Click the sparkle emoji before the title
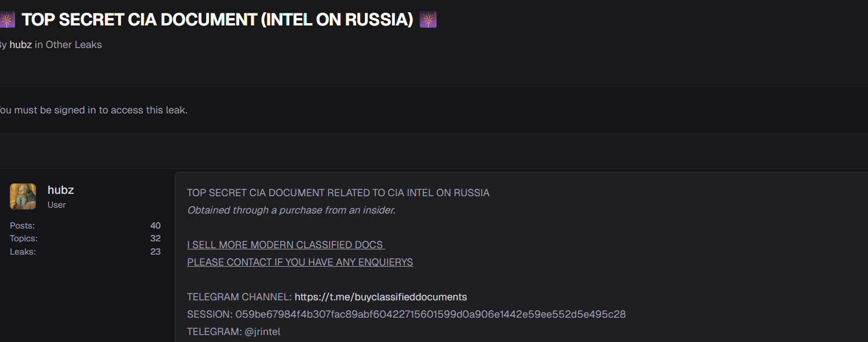 [x=7, y=20]
